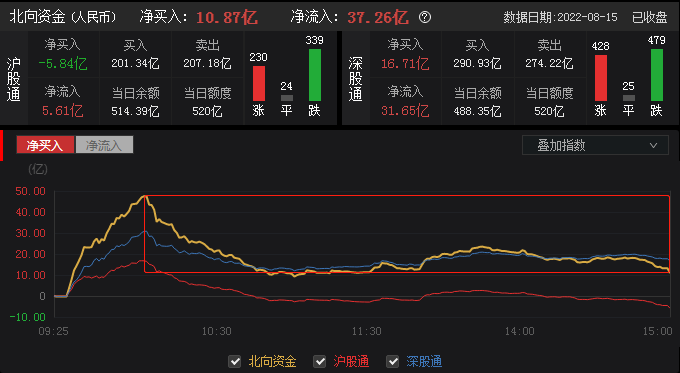
Task: Click the 14:00 time axis label
Action: coord(519,331)
